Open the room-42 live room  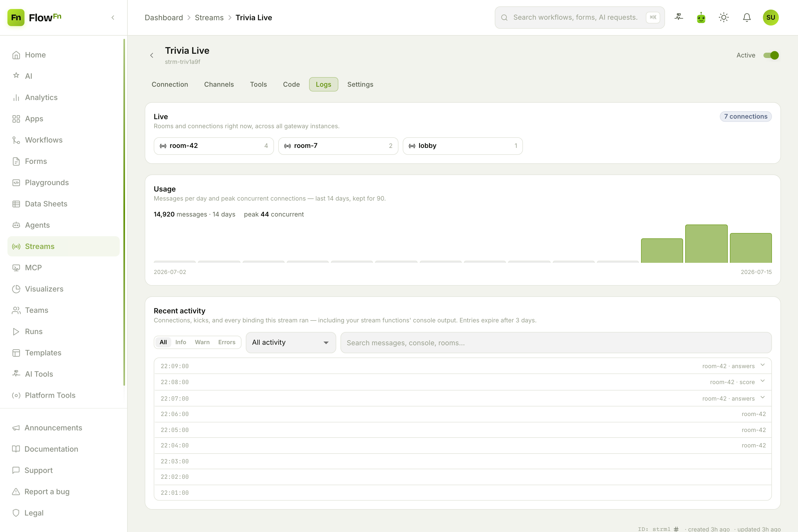[x=214, y=146]
